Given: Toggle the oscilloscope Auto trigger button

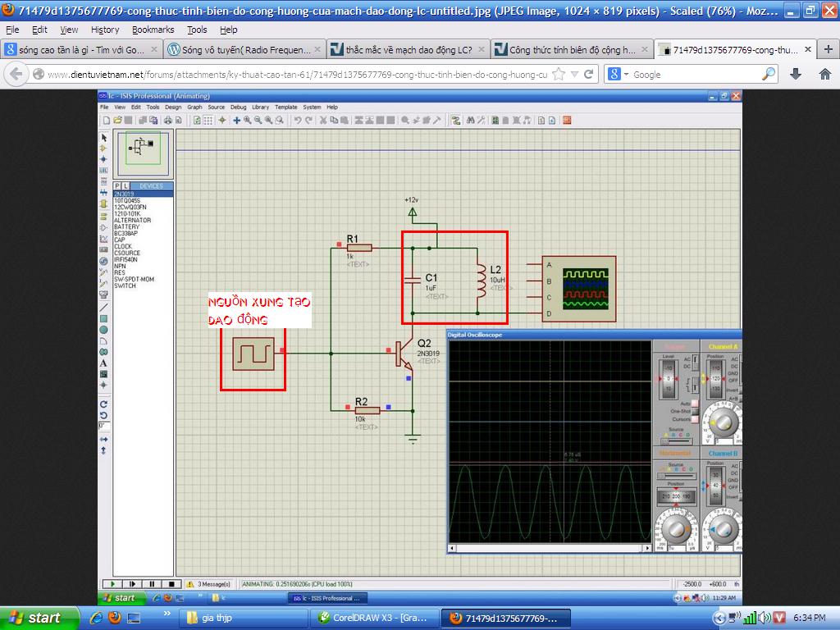Looking at the screenshot, I should click(696, 404).
